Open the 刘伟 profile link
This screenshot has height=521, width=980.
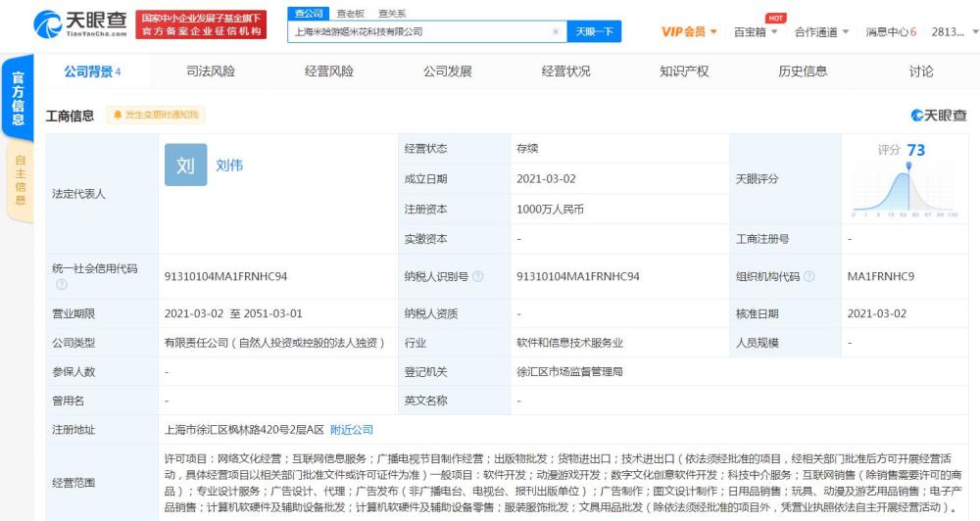pyautogui.click(x=229, y=165)
